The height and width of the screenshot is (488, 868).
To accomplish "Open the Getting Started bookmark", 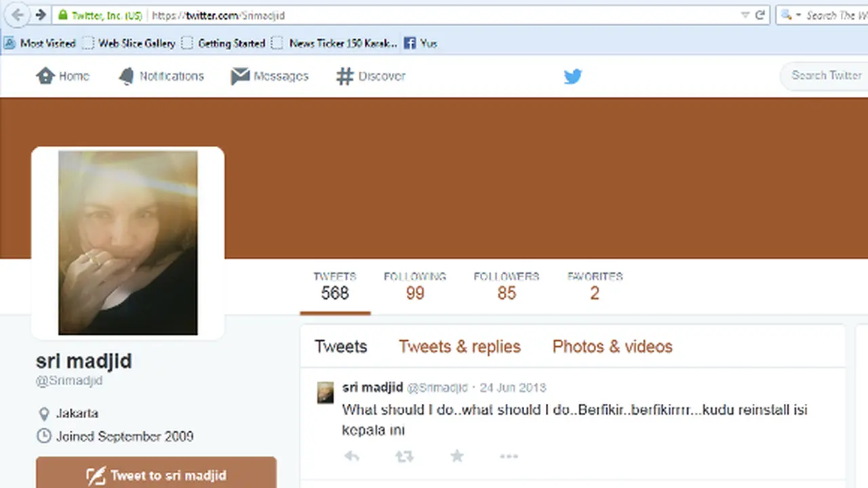I will pyautogui.click(x=224, y=43).
